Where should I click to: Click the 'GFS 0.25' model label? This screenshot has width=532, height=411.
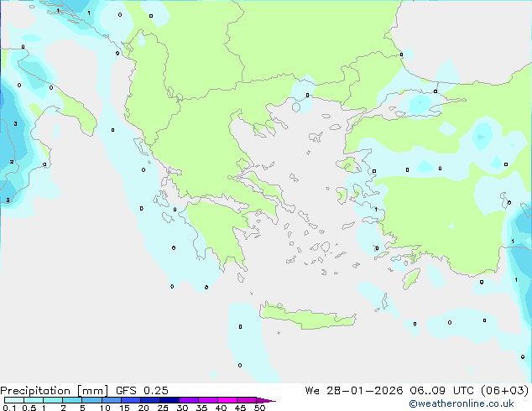(142, 391)
